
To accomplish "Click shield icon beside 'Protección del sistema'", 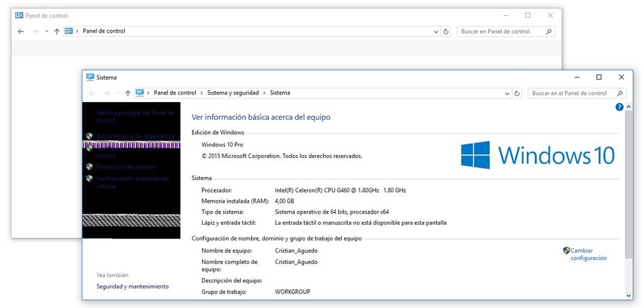I will coord(89,166).
